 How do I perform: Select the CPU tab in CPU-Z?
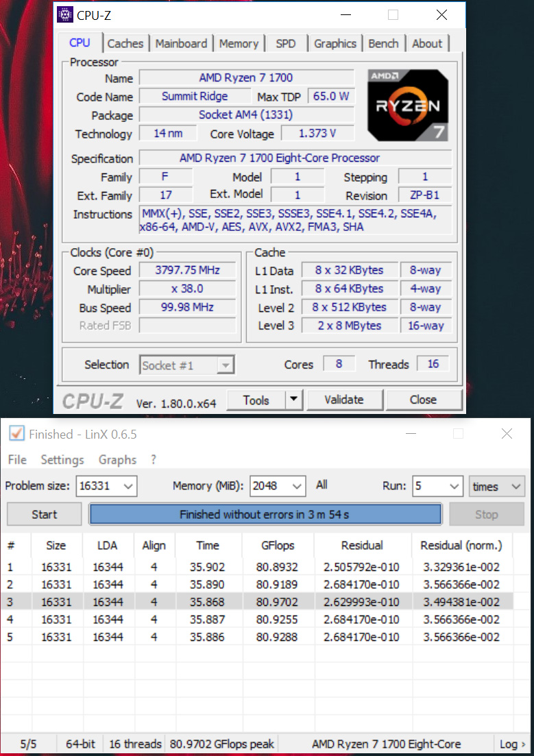tap(80, 42)
